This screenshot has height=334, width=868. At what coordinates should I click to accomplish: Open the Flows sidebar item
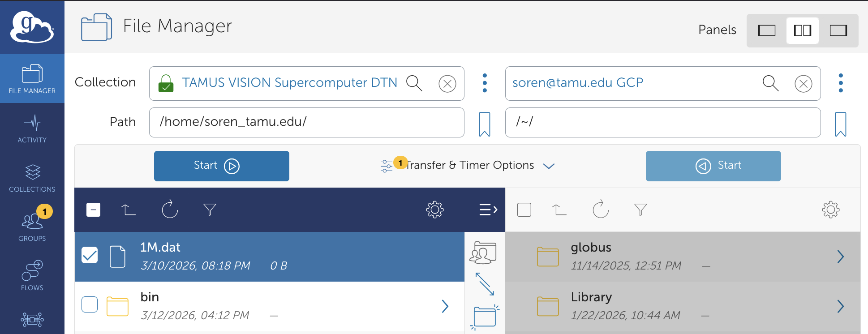point(32,276)
